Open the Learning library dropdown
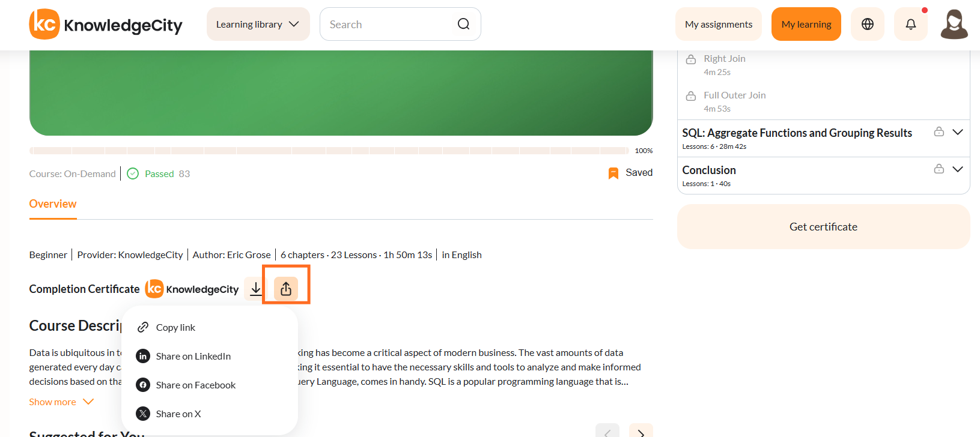The image size is (980, 437). point(258,24)
